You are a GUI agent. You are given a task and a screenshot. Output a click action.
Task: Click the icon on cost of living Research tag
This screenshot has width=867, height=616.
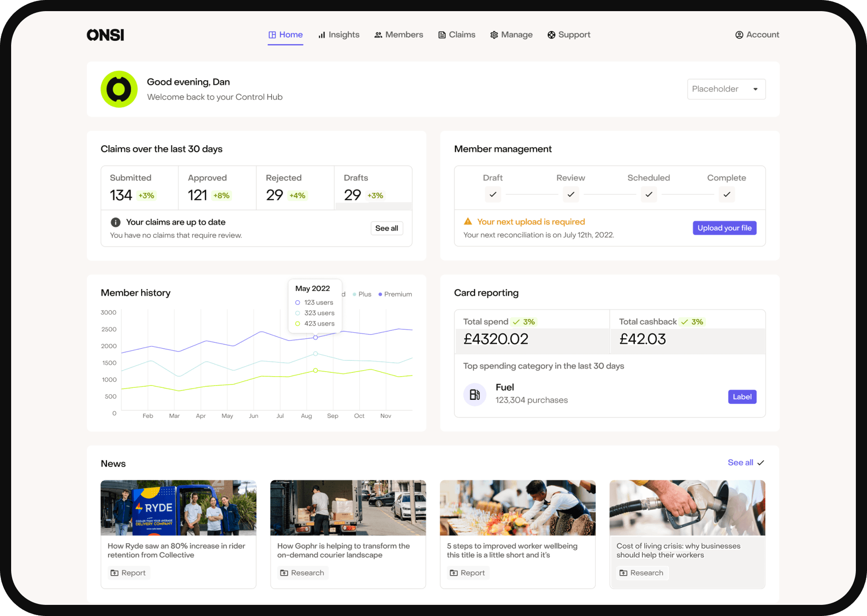623,573
